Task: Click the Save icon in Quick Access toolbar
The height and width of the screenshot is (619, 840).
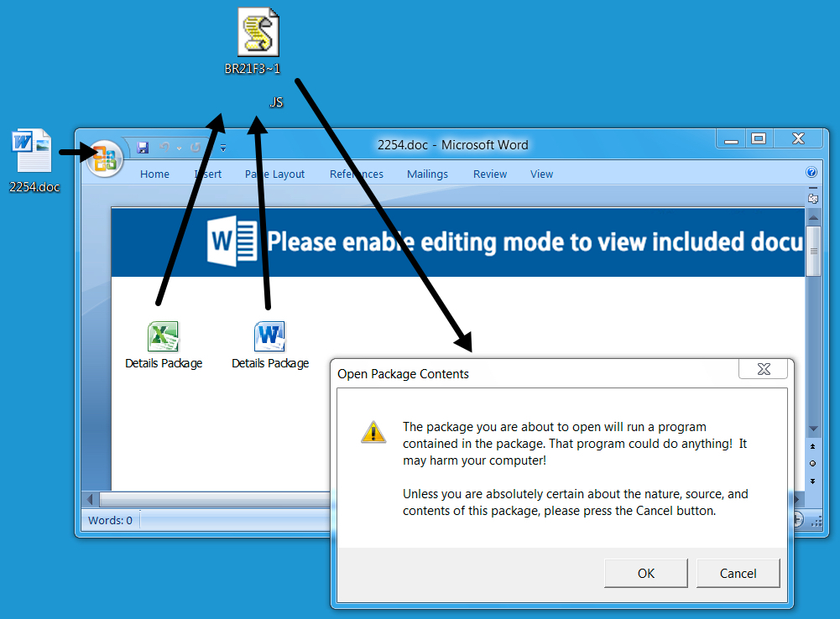Action: pos(143,148)
